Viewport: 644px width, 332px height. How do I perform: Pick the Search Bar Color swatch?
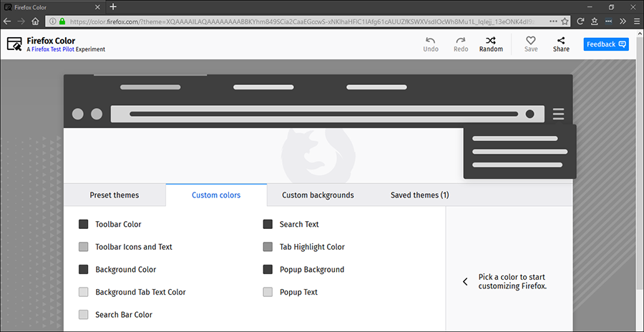coord(84,315)
